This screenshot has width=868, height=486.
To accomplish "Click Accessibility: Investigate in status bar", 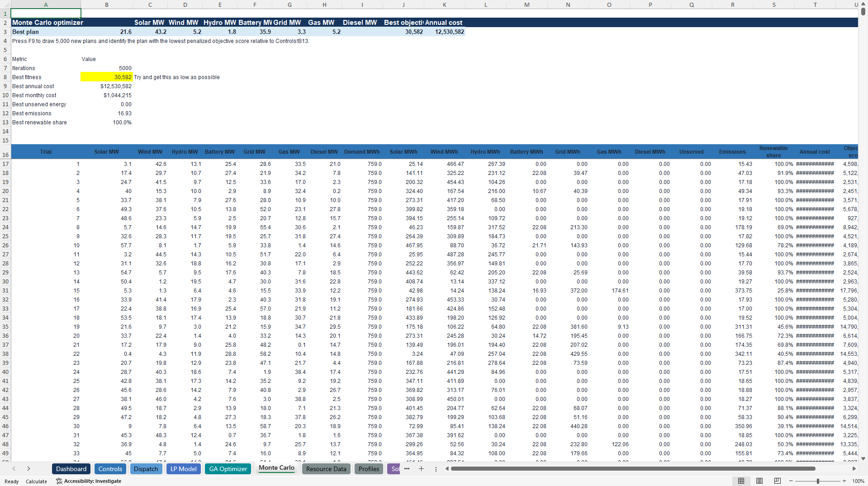I will pyautogui.click(x=89, y=481).
